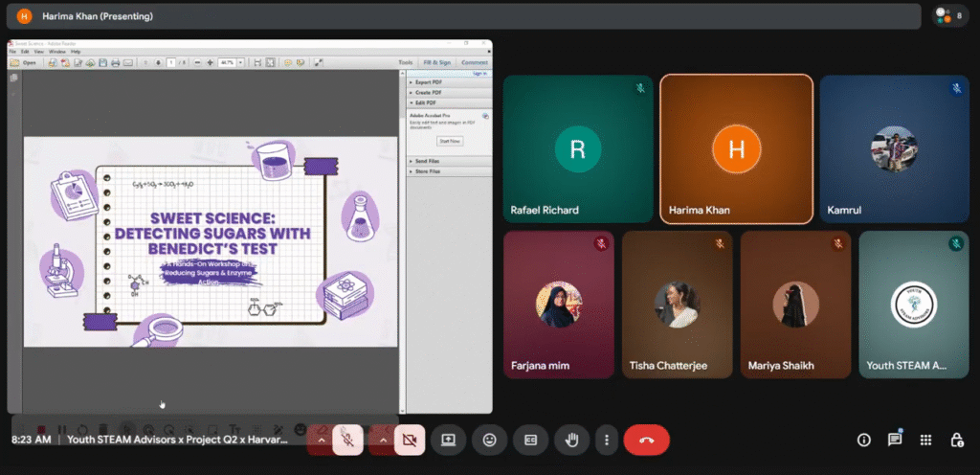Toggle closed captions in the meeting
Viewport: 980px width, 475px height.
[x=530, y=440]
